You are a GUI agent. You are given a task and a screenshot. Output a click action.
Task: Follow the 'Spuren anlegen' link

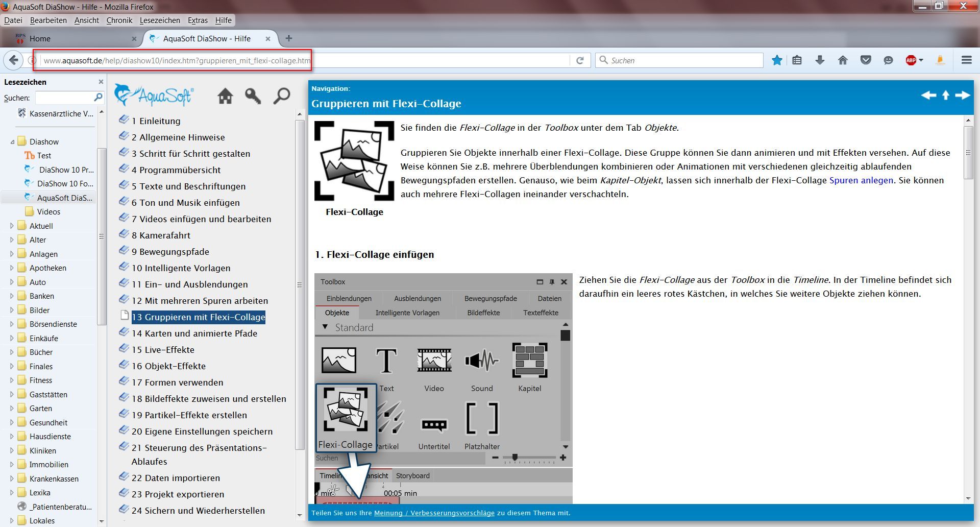pos(861,180)
